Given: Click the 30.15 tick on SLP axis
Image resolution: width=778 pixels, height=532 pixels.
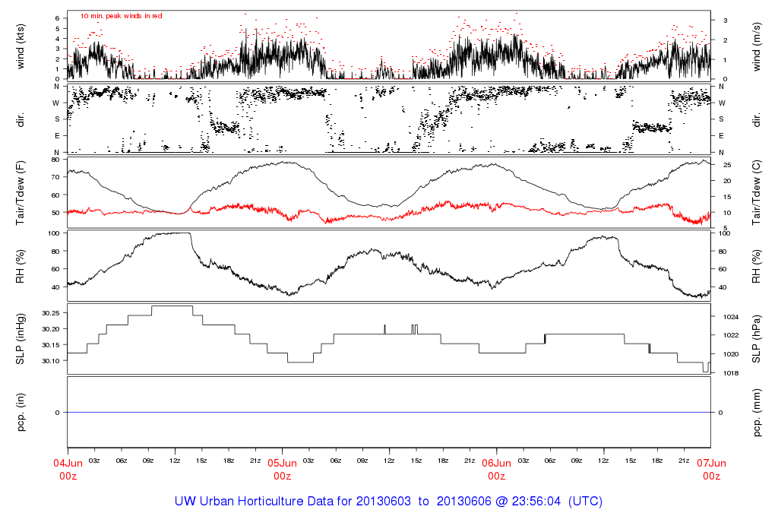Looking at the screenshot, I should point(51,345).
